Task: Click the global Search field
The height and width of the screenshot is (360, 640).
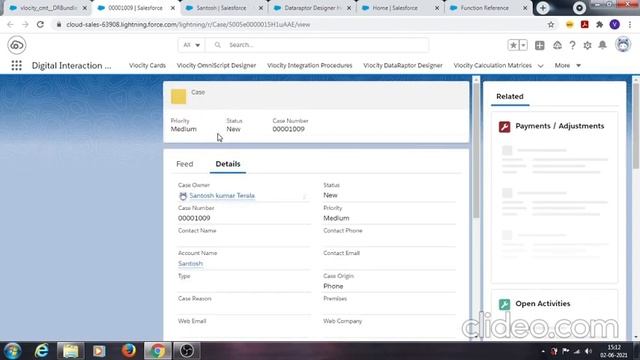Action: point(317,45)
